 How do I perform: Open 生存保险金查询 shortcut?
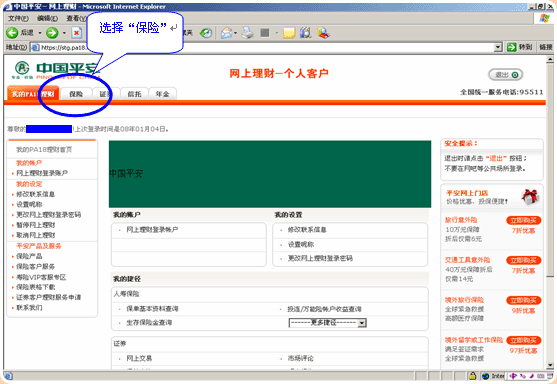pos(149,323)
